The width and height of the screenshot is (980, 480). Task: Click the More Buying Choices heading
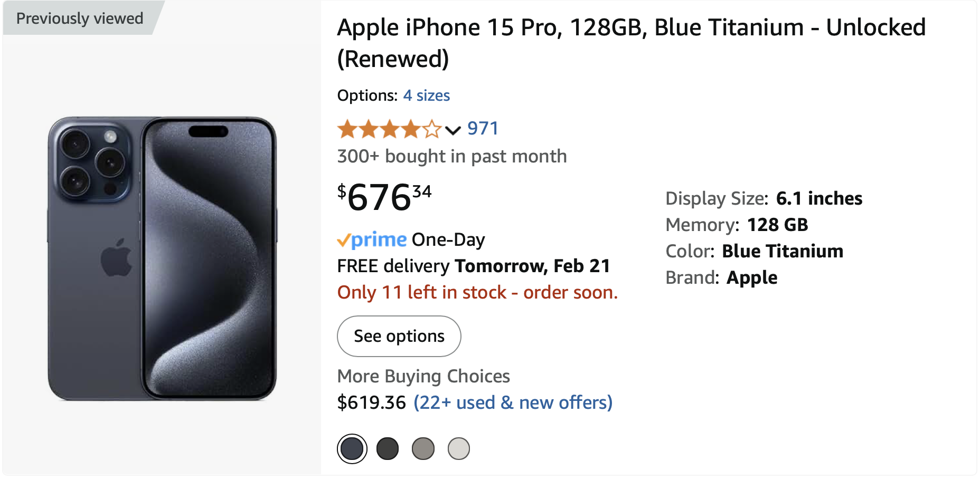point(423,377)
